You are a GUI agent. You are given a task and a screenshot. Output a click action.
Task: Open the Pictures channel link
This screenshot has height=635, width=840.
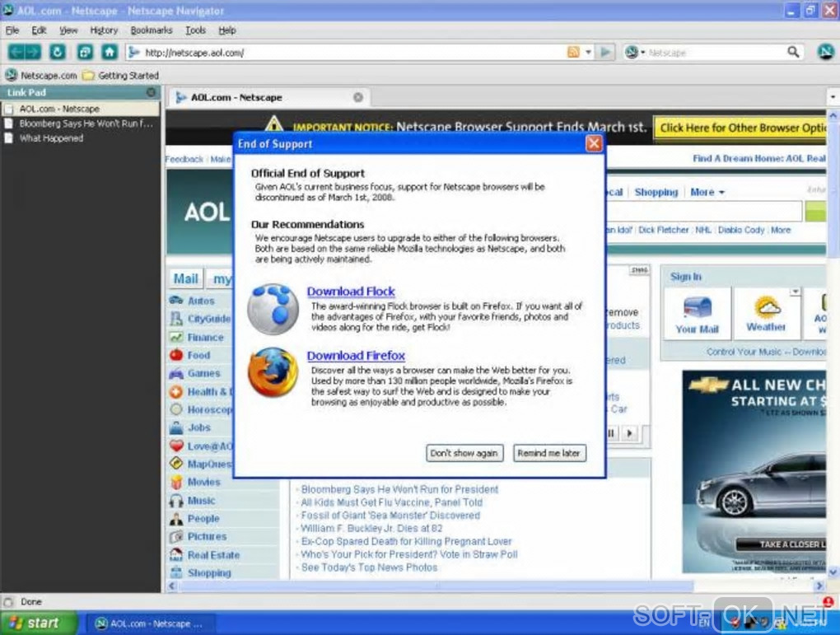[x=207, y=536]
